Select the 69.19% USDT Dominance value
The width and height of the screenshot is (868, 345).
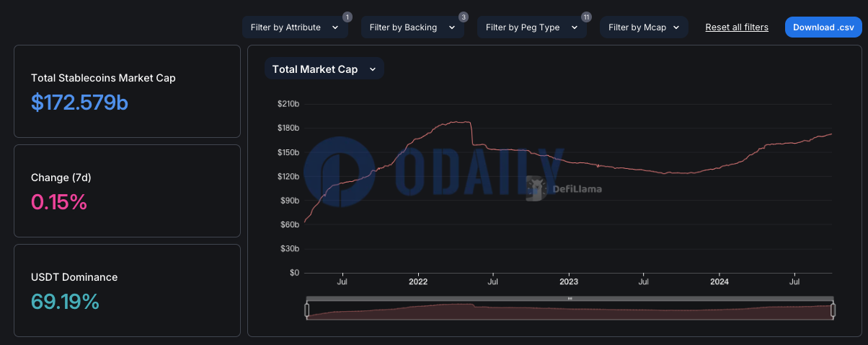(65, 302)
